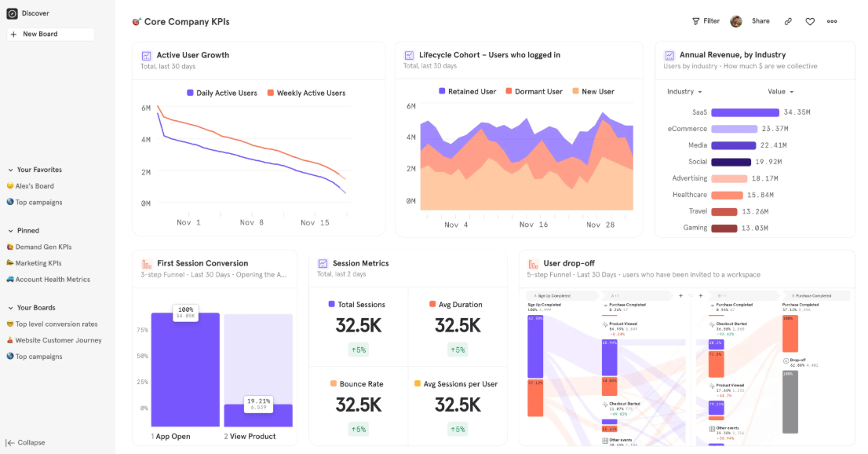Click the Total Sessions metric value
The image size is (868, 454).
pyautogui.click(x=358, y=325)
